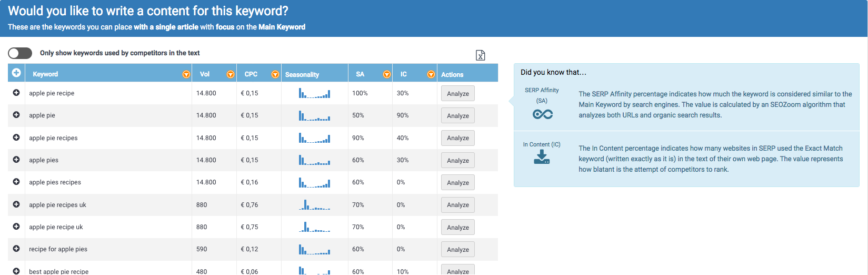Add 'apple pies recipes' with plus icon
The width and height of the screenshot is (868, 275).
point(16,182)
